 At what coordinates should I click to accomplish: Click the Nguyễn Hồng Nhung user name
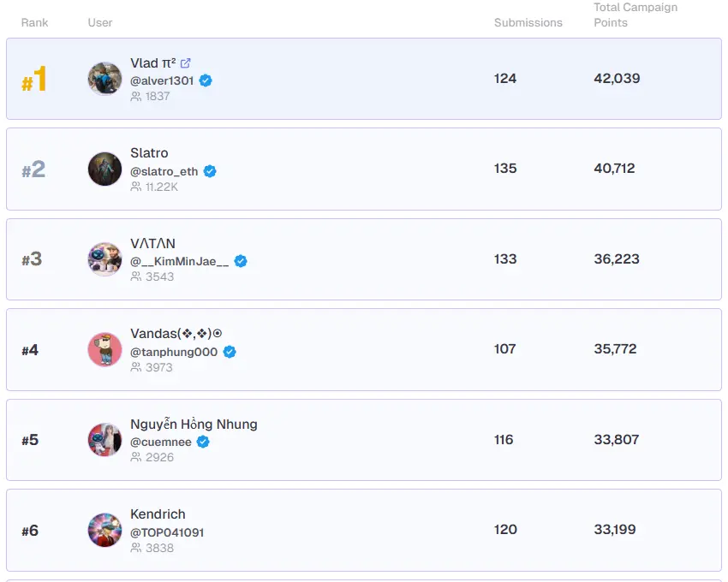194,425
